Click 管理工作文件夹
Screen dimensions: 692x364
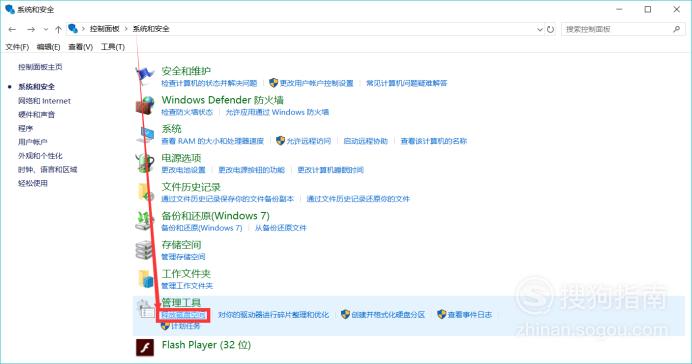point(187,286)
